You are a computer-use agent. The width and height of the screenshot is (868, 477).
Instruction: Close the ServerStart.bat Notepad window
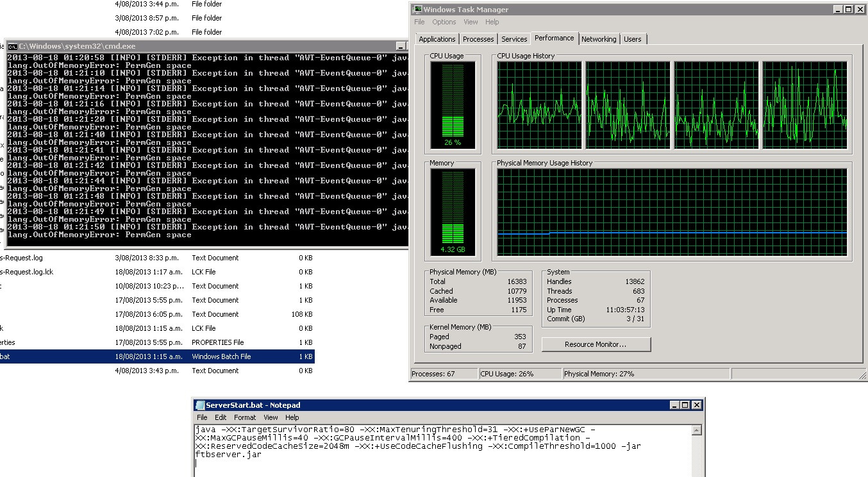click(696, 405)
